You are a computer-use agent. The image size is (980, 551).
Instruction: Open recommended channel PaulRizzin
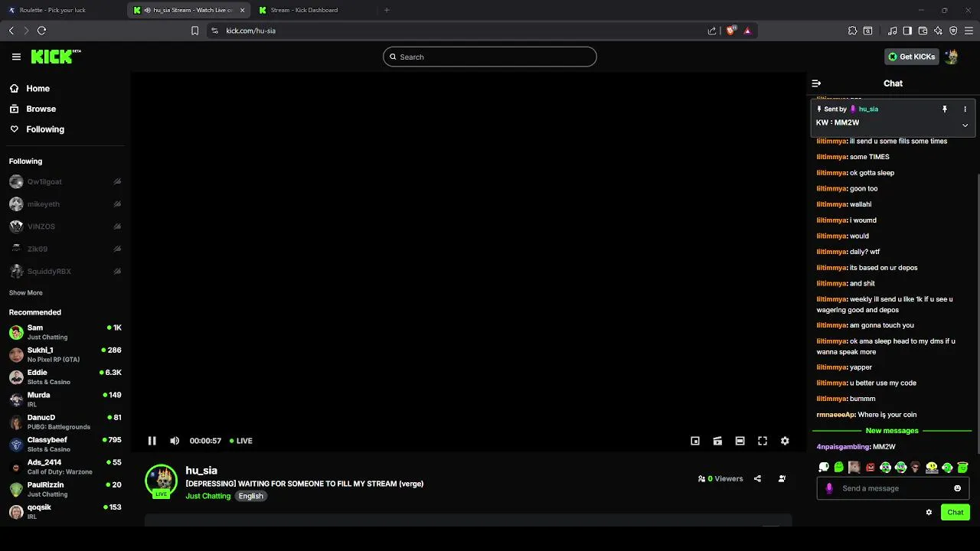click(65, 489)
